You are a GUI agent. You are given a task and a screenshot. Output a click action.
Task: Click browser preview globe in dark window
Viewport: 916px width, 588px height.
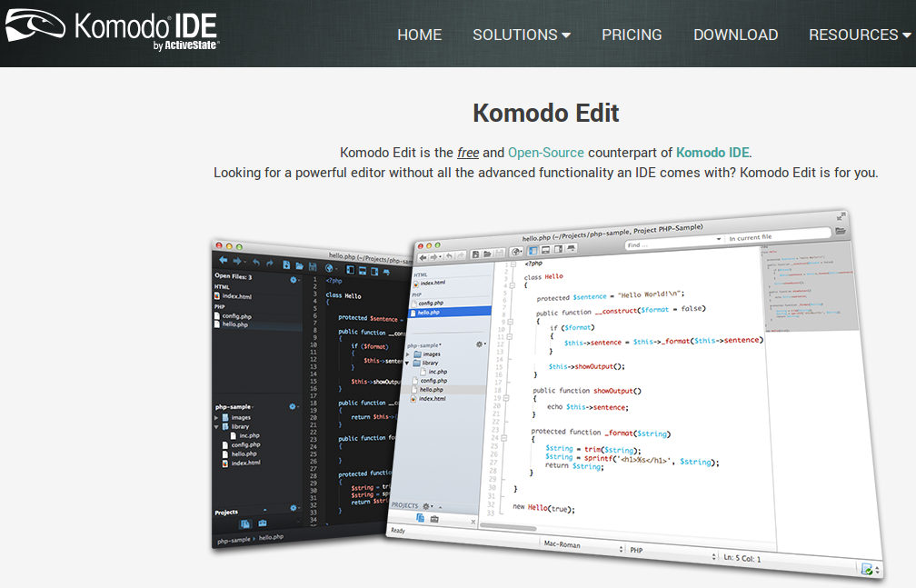click(330, 268)
